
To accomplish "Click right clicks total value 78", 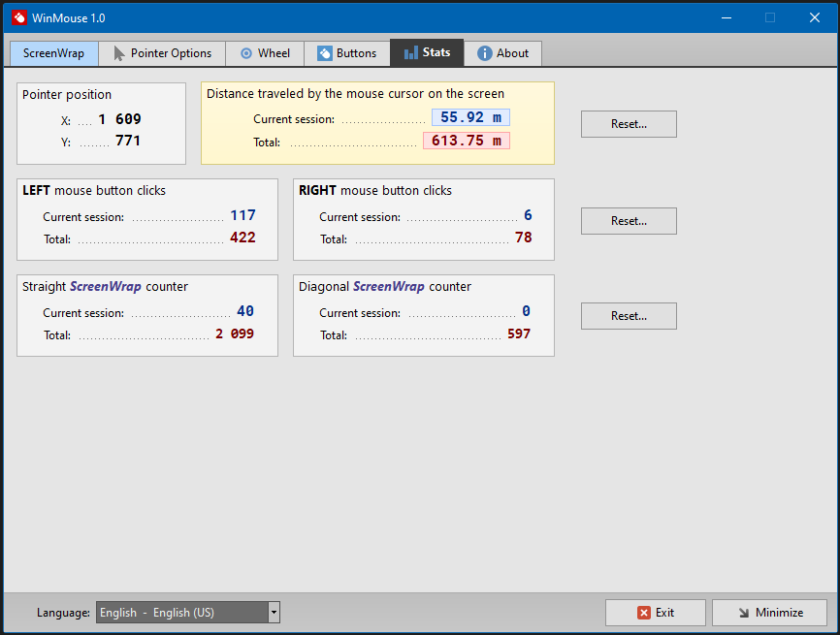I will pyautogui.click(x=524, y=238).
